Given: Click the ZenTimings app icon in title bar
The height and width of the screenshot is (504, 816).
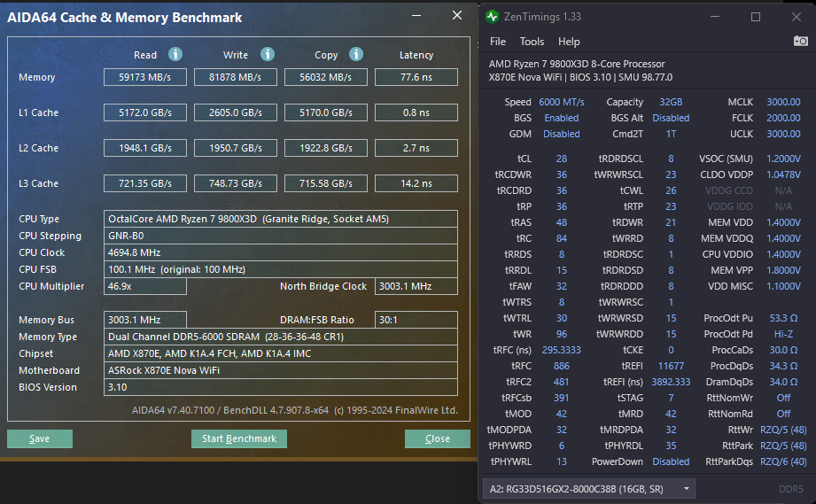Looking at the screenshot, I should (492, 17).
